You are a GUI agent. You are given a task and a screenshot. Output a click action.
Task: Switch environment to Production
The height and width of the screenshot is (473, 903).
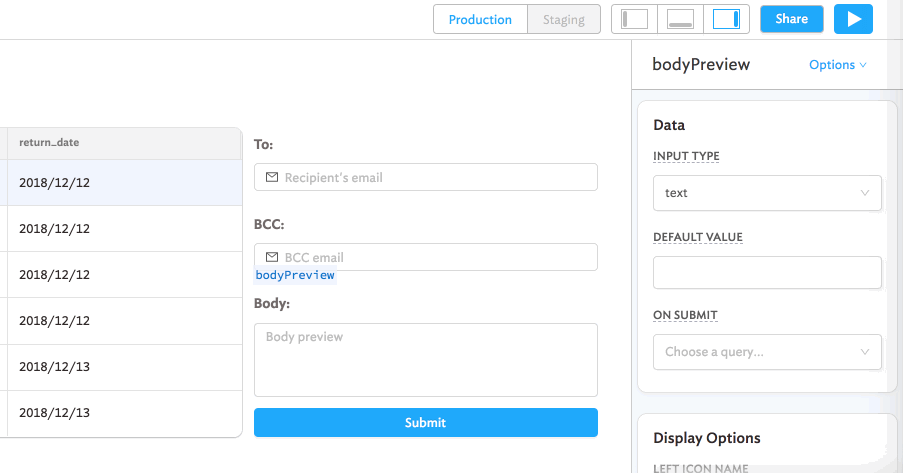click(480, 19)
